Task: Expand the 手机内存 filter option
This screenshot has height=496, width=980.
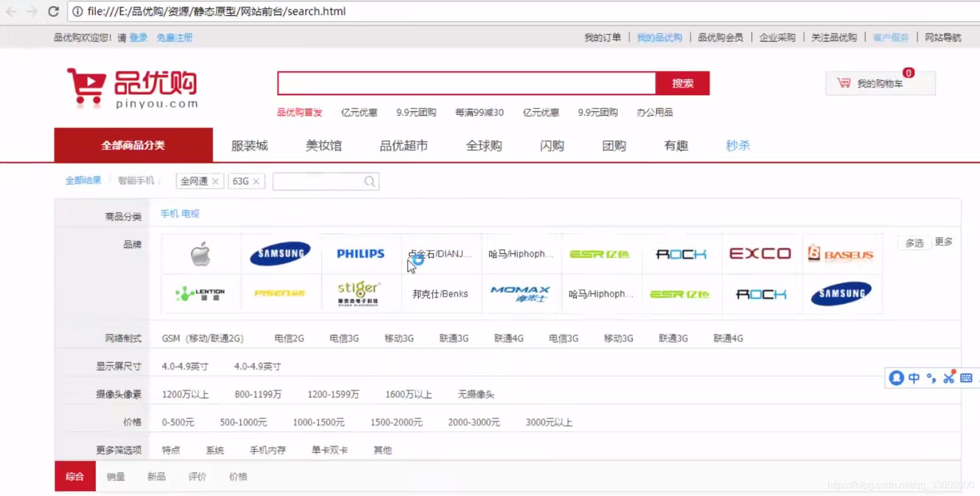Action: [268, 450]
